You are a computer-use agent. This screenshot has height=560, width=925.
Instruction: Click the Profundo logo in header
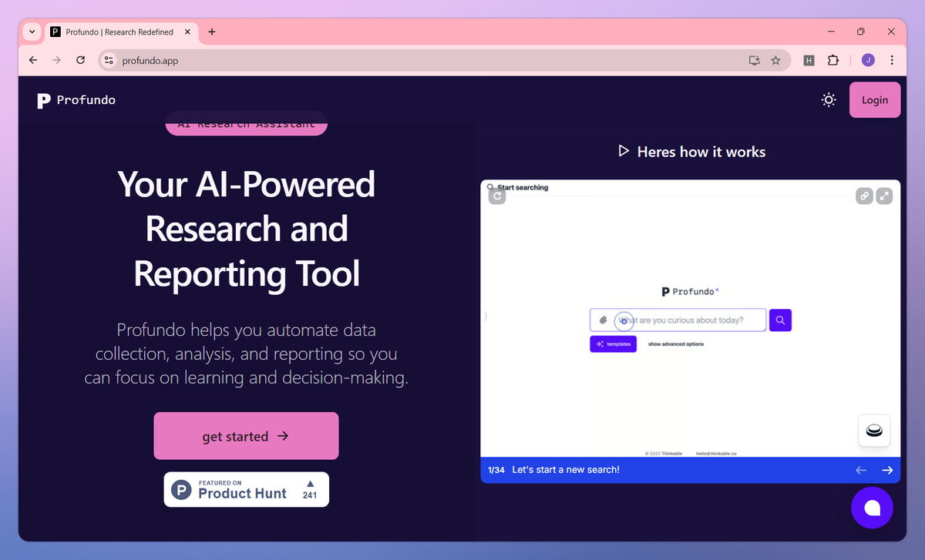pyautogui.click(x=76, y=100)
